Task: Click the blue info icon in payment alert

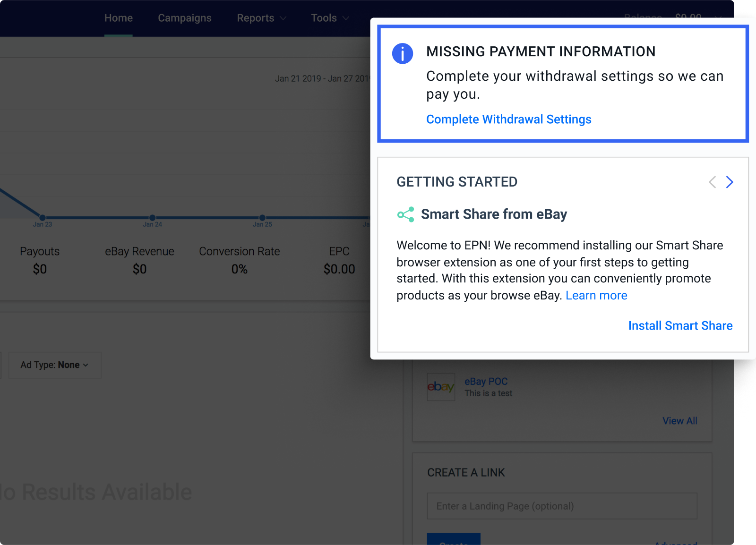Action: (403, 53)
